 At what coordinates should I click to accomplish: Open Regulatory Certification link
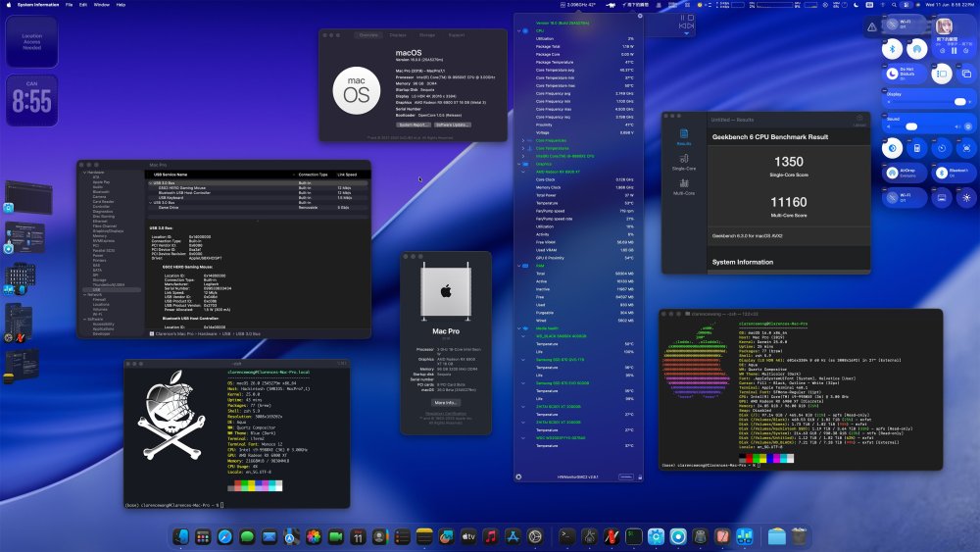click(x=446, y=413)
